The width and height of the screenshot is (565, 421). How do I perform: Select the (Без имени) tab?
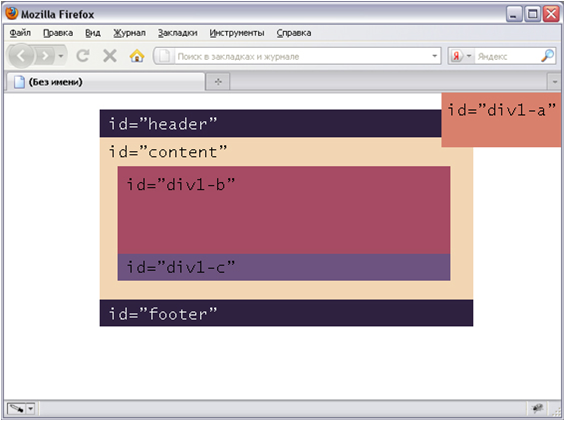(x=105, y=82)
